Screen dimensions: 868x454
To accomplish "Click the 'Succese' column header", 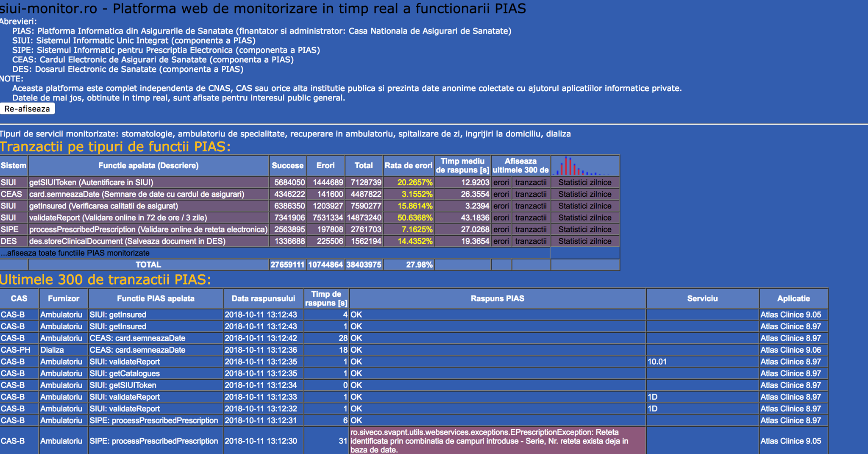I will click(288, 166).
